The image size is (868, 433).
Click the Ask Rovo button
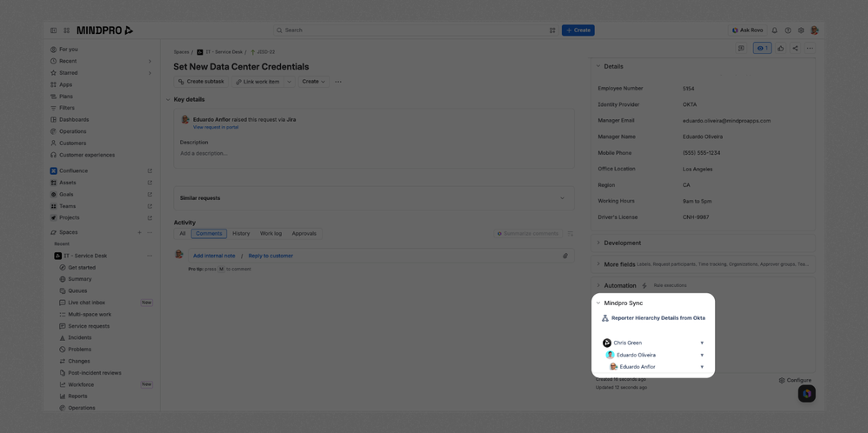click(x=747, y=30)
